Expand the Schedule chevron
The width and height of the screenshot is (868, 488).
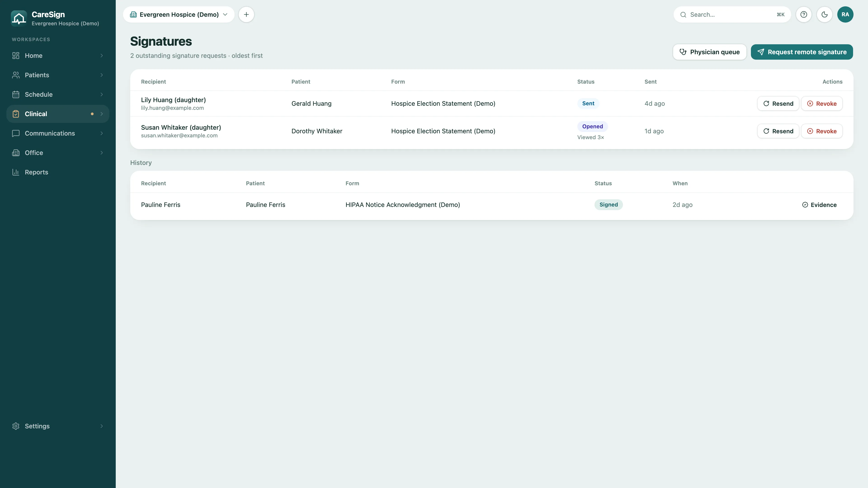(102, 95)
